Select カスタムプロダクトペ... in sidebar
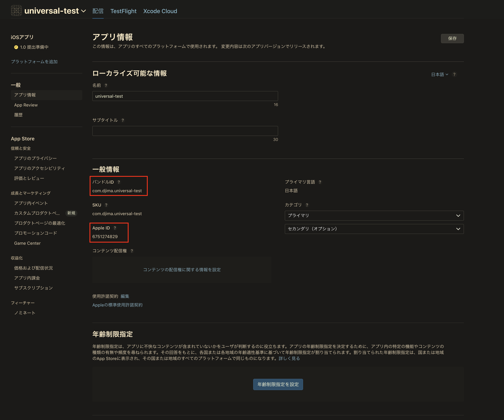Image resolution: width=504 pixels, height=420 pixels. tap(37, 213)
